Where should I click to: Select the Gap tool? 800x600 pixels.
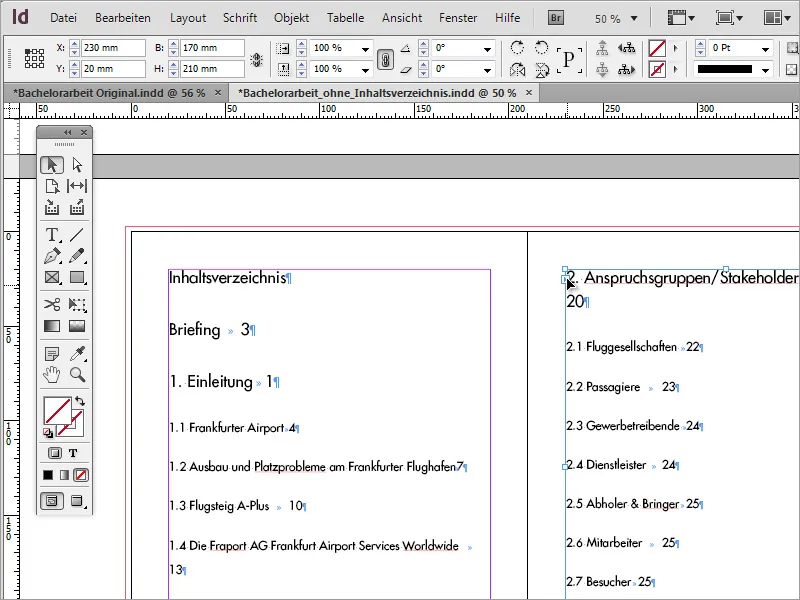tap(77, 186)
